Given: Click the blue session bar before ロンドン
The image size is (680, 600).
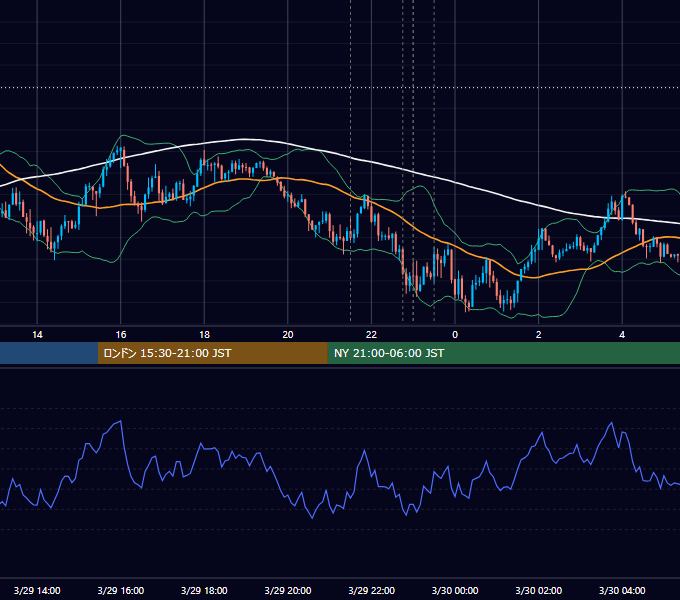Looking at the screenshot, I should (49, 353).
